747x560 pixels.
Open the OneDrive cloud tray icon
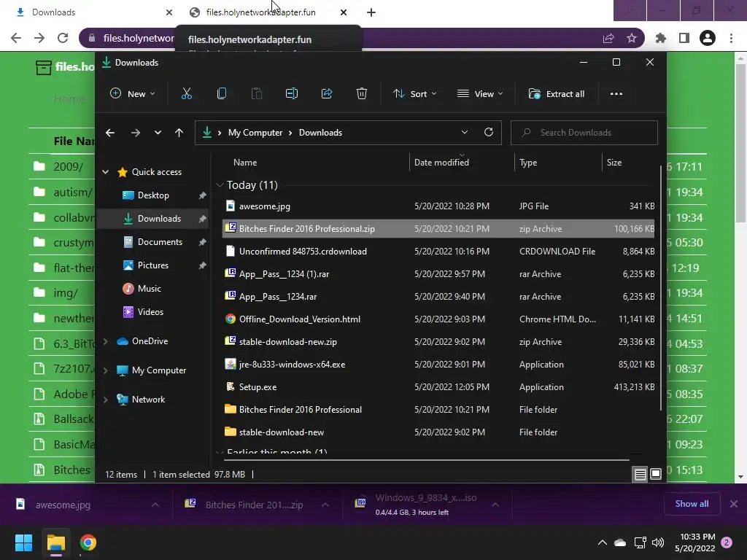tap(620, 542)
